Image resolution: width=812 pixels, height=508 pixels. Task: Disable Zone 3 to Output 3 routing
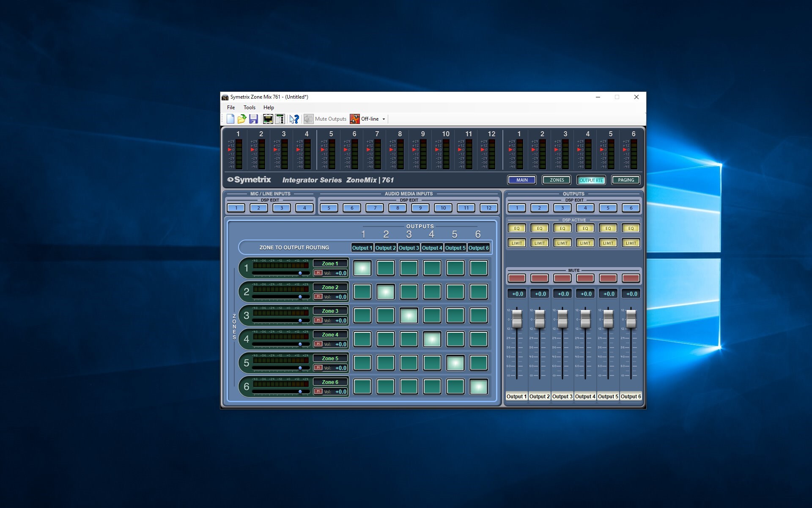click(409, 315)
